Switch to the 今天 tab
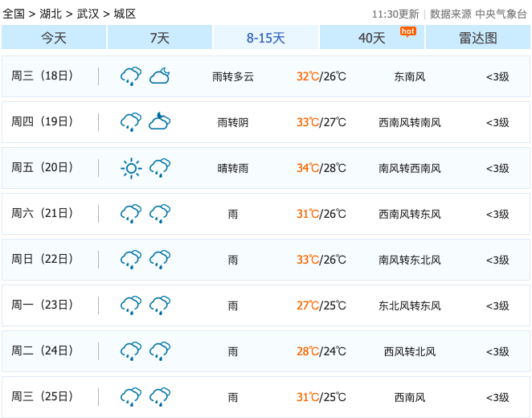 point(54,38)
